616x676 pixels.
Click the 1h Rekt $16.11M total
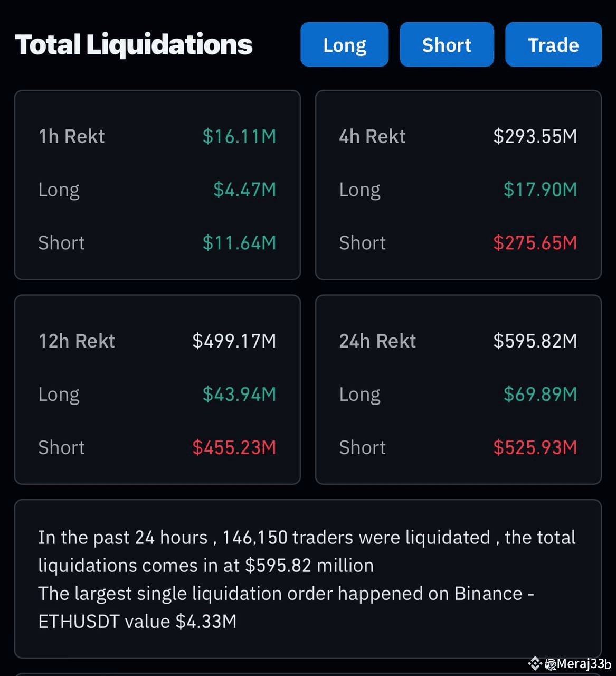(x=239, y=136)
